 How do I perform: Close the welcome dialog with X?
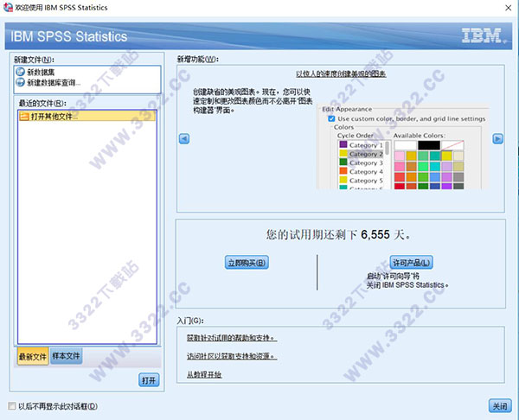(x=509, y=8)
